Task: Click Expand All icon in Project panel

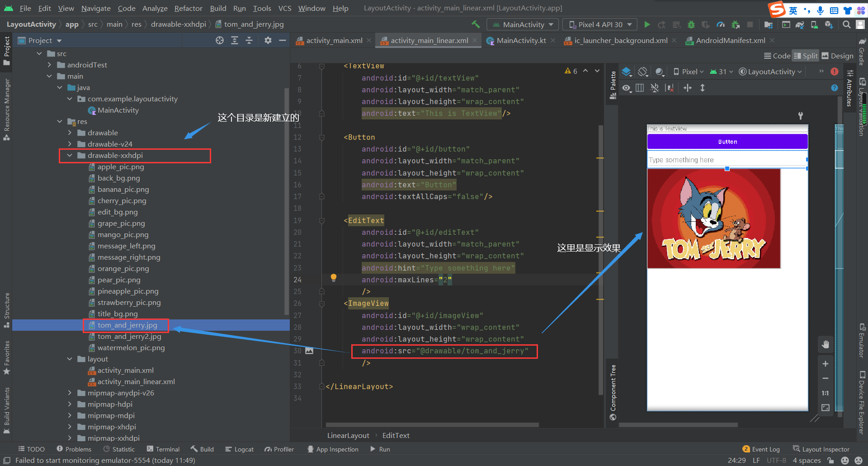Action: click(235, 40)
